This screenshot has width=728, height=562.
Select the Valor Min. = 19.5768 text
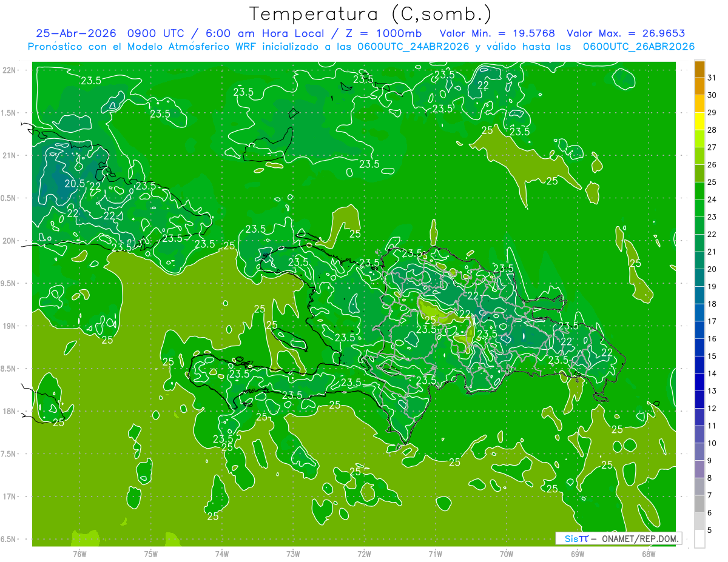pyautogui.click(x=497, y=33)
